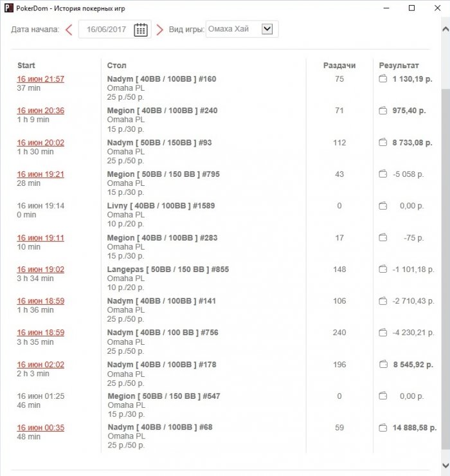
Task: Click the vertical scrollbar thumb
Action: [446, 269]
